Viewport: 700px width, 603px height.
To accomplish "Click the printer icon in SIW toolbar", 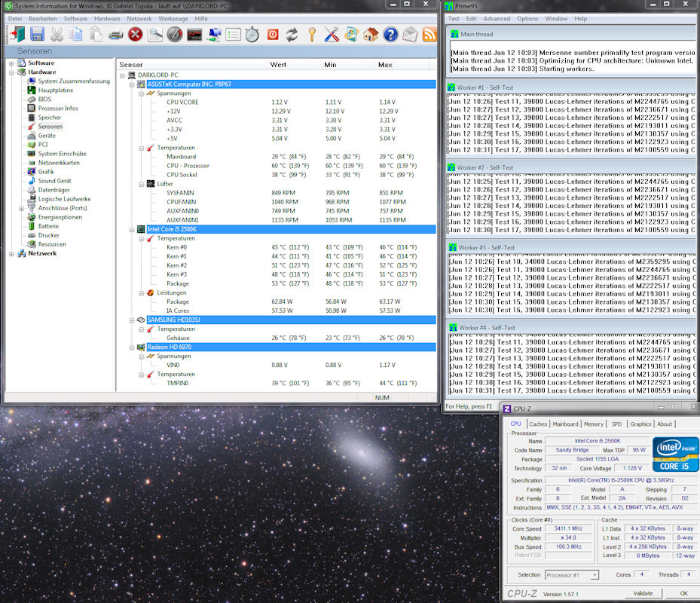I will coord(115,34).
